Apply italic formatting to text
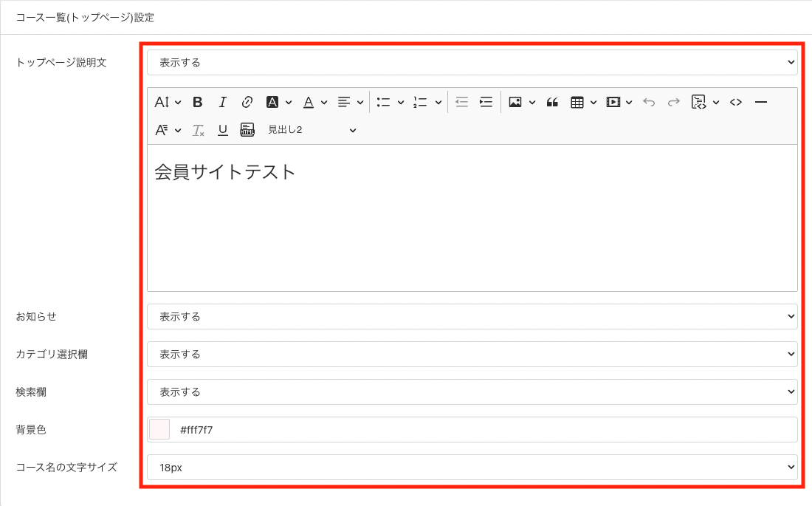The image size is (812, 506). click(222, 102)
